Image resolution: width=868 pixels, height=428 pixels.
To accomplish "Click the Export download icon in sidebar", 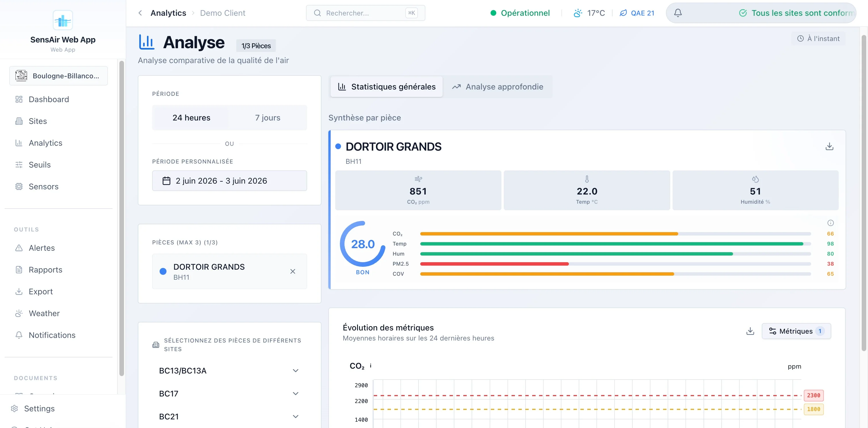I will [19, 292].
